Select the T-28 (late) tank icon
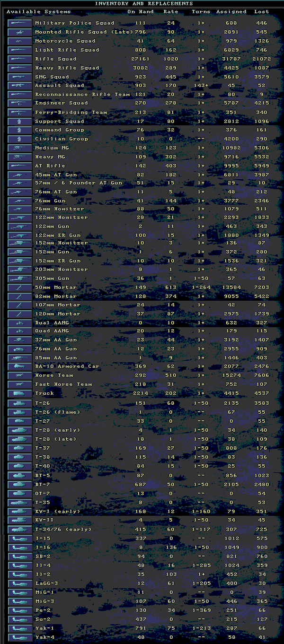 coord(19,439)
